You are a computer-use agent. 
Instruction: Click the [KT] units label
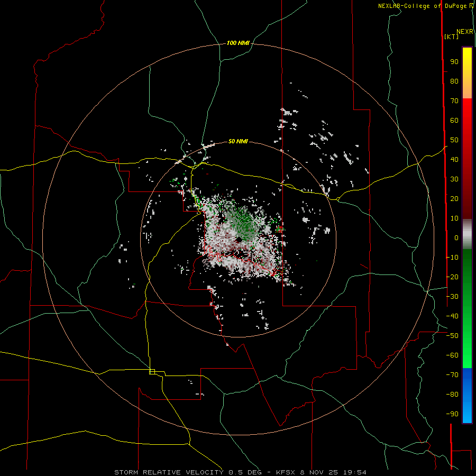[451, 36]
